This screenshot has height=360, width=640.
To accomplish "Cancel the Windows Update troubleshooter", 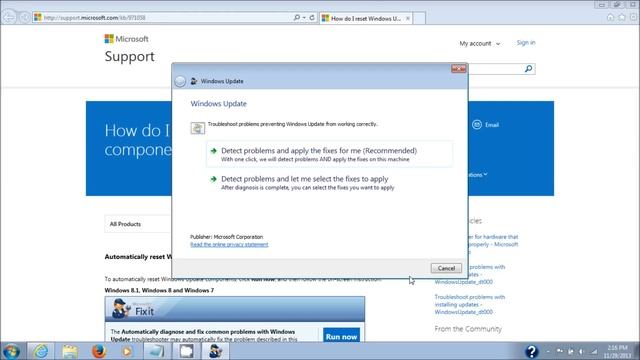I will click(x=446, y=268).
